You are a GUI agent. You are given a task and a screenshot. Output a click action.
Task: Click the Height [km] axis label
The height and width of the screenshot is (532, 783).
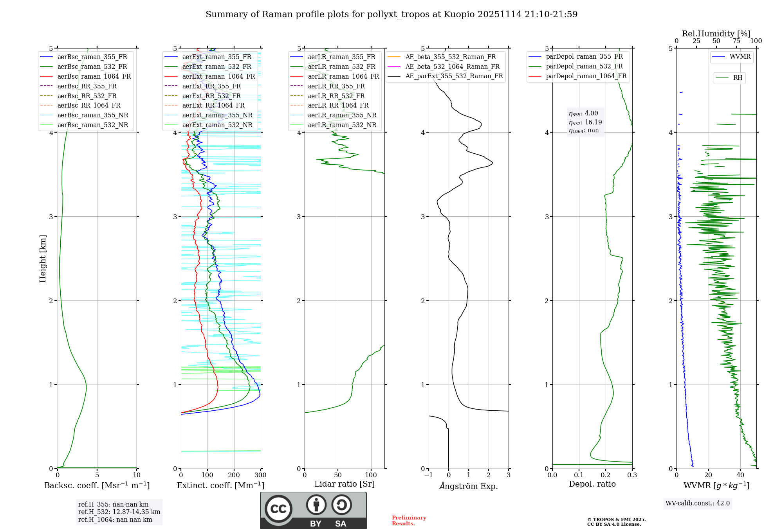pyautogui.click(x=43, y=259)
